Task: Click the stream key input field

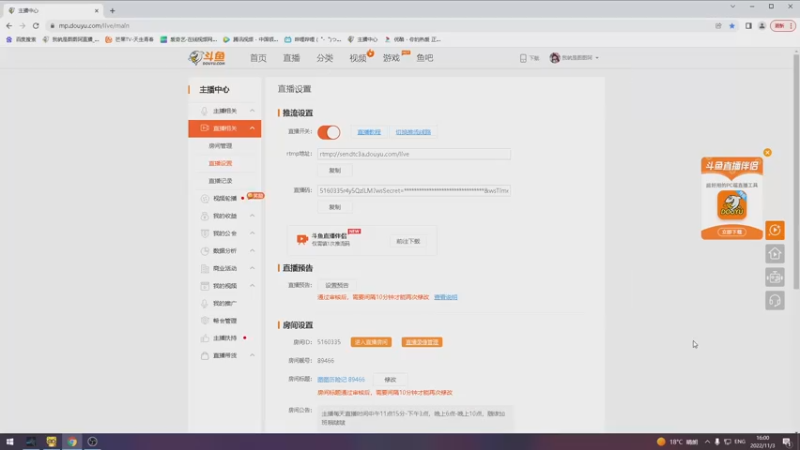Action: pos(414,190)
